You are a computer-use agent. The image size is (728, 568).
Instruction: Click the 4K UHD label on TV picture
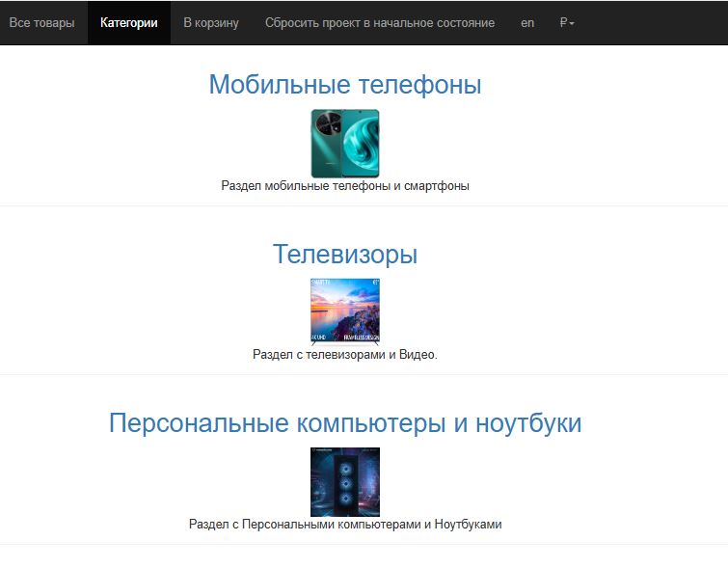pos(320,337)
